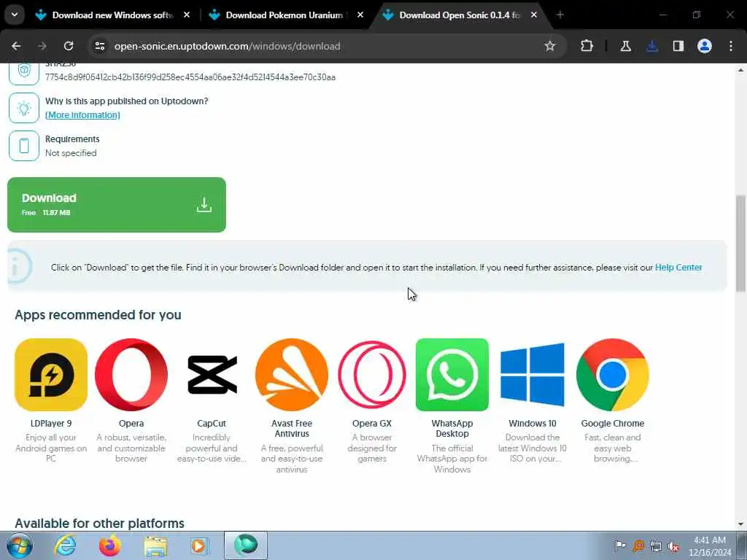
Task: Go back to the previous page
Action: click(16, 46)
